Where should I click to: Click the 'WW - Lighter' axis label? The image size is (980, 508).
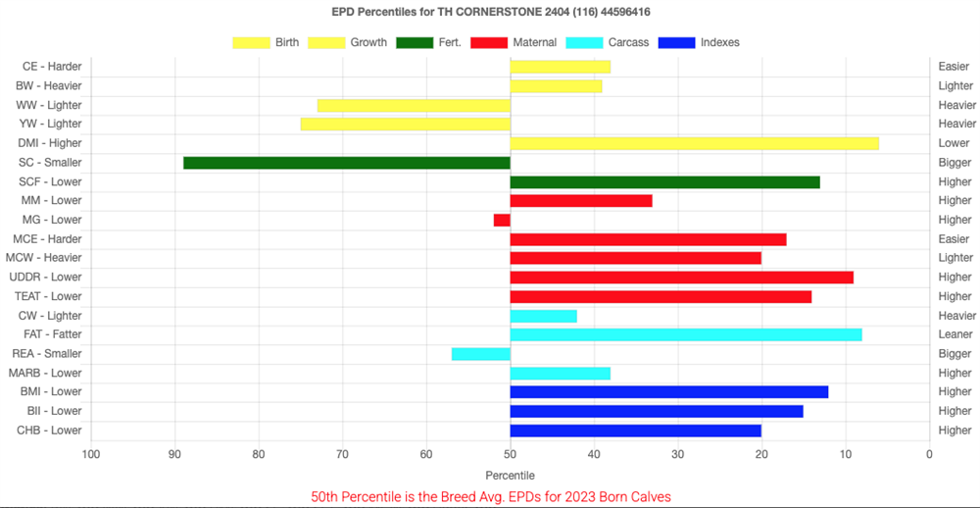point(50,105)
